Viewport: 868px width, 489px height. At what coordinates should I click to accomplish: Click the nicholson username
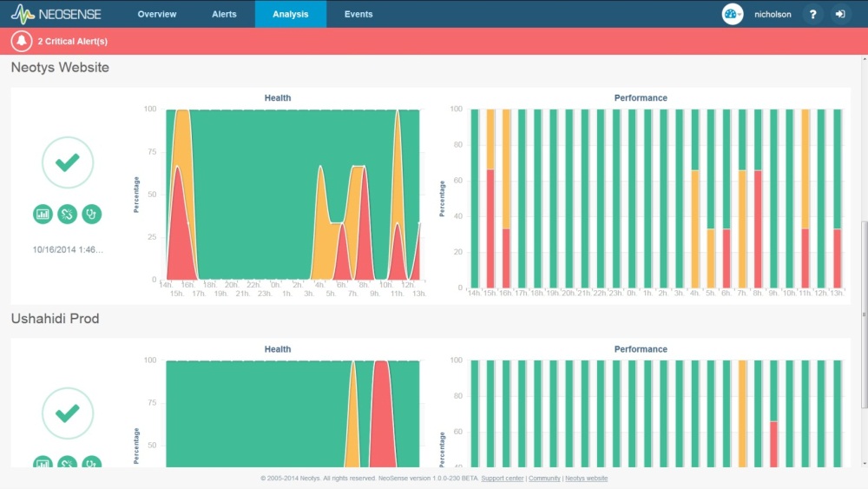(773, 15)
